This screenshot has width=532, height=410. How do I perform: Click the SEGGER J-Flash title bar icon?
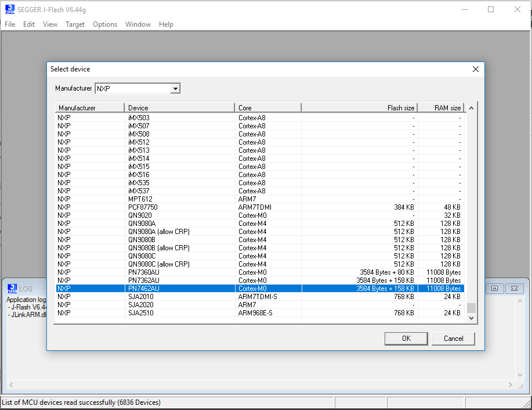[10, 9]
